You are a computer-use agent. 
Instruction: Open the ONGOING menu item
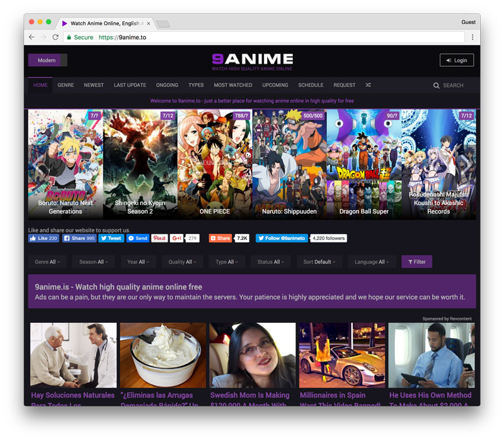coord(167,85)
